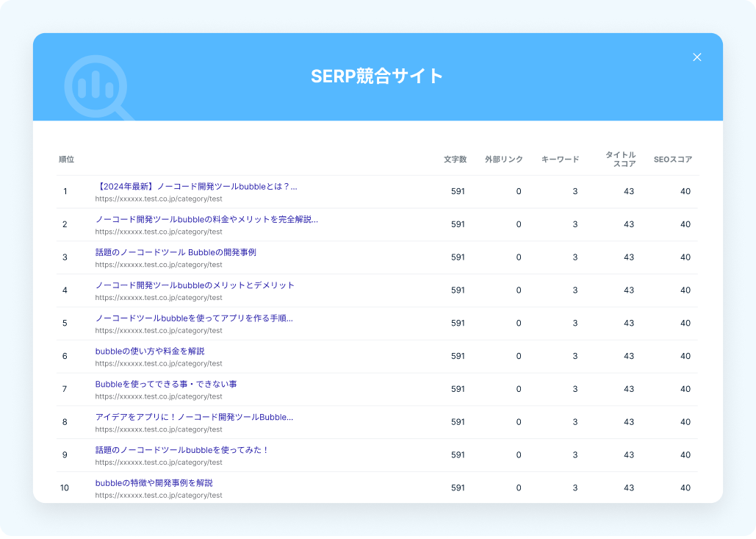Click the URL under rank 8 title
Image resolution: width=756 pixels, height=539 pixels.
(x=159, y=429)
